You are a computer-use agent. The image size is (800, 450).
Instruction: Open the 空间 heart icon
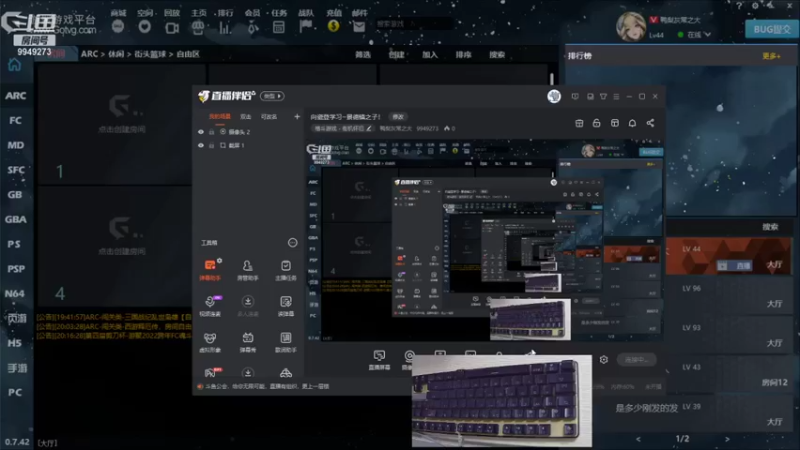point(145,27)
